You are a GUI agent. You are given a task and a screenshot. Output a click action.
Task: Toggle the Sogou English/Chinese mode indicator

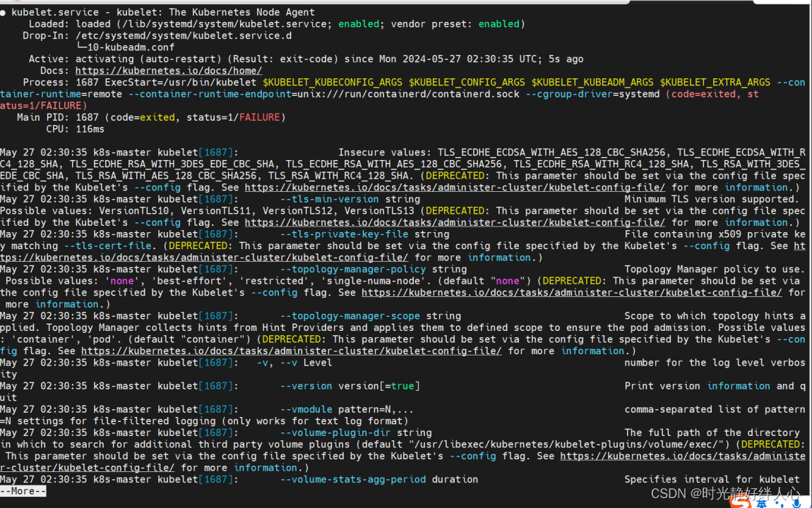pos(762,503)
